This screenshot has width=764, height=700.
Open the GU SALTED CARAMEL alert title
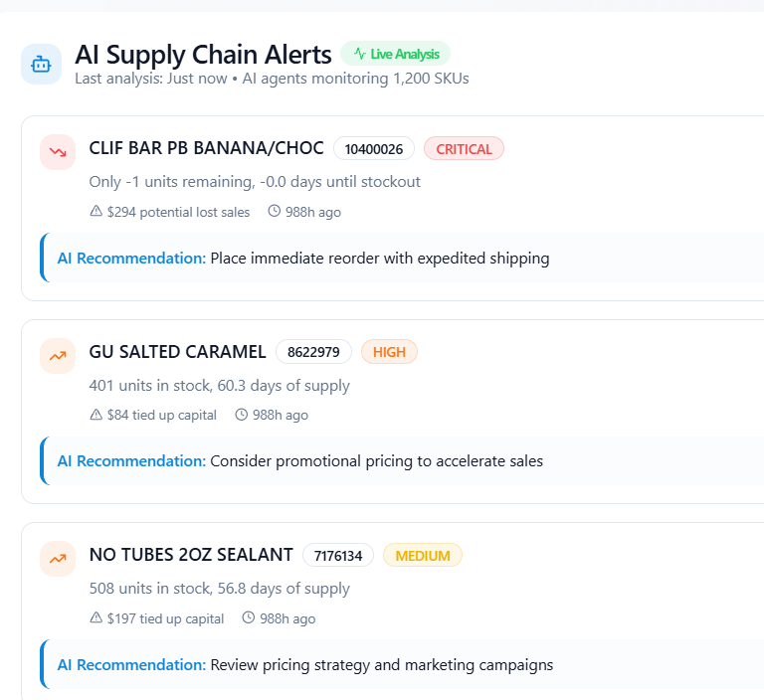177,351
